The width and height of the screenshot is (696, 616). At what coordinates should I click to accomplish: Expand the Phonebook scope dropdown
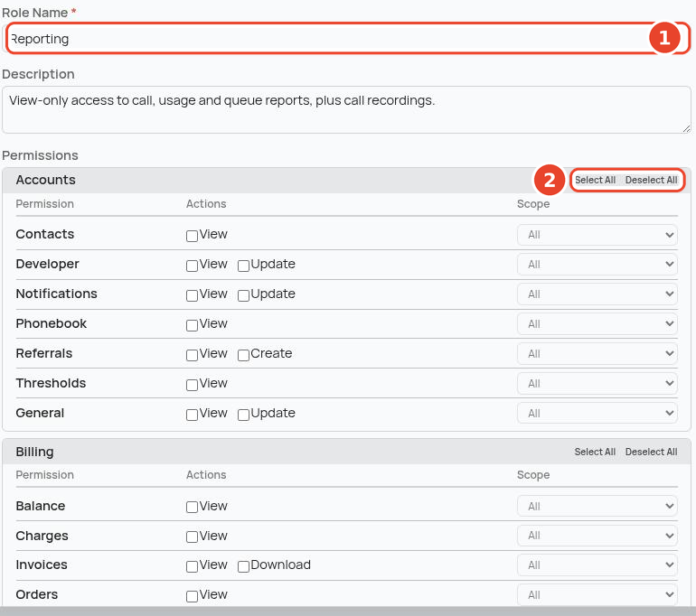tap(597, 323)
